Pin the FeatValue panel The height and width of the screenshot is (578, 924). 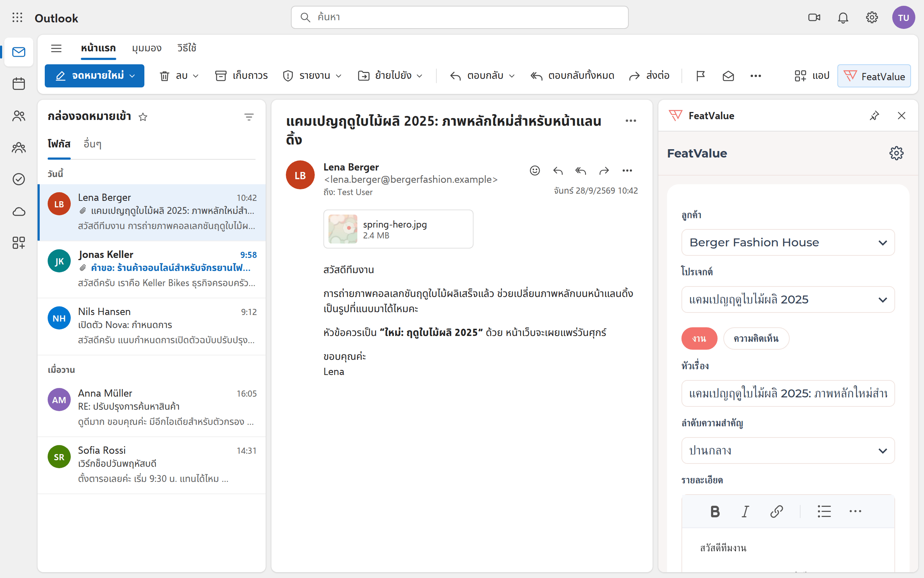pos(874,116)
